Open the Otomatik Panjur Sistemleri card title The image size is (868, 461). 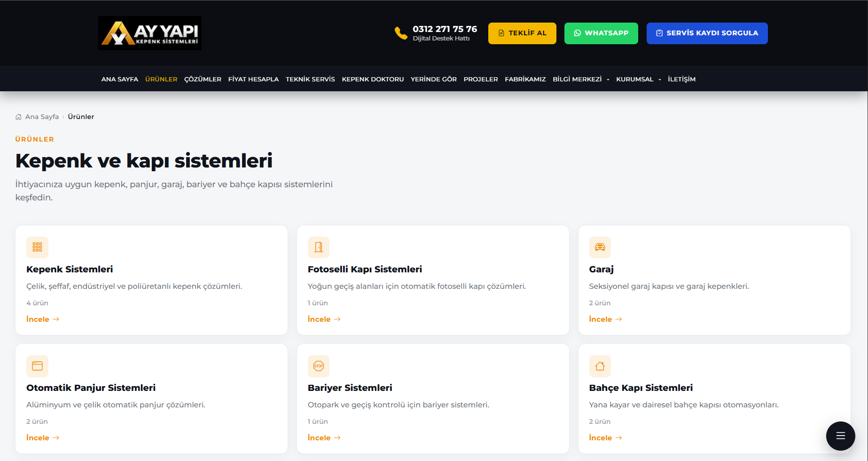91,388
